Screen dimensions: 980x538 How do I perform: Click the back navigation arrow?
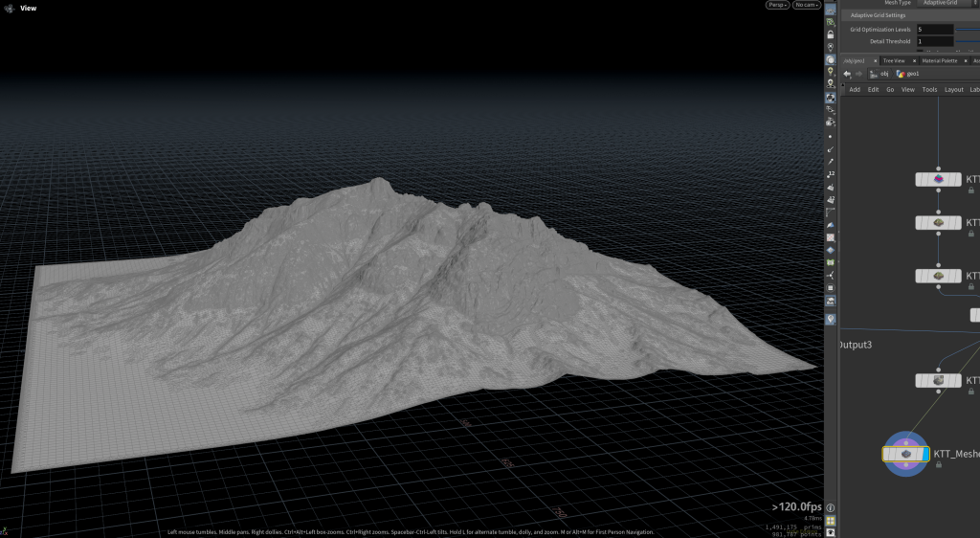pos(847,74)
